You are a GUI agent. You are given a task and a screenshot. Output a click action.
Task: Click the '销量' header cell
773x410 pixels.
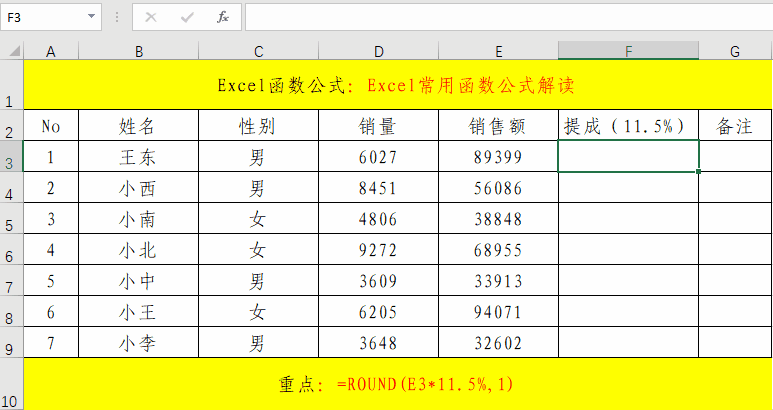[x=379, y=126]
